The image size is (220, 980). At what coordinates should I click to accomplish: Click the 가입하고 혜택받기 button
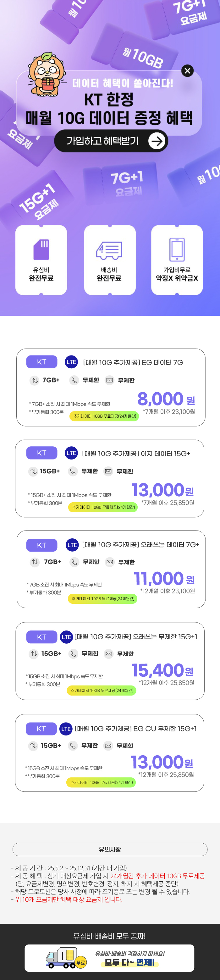pos(111,141)
